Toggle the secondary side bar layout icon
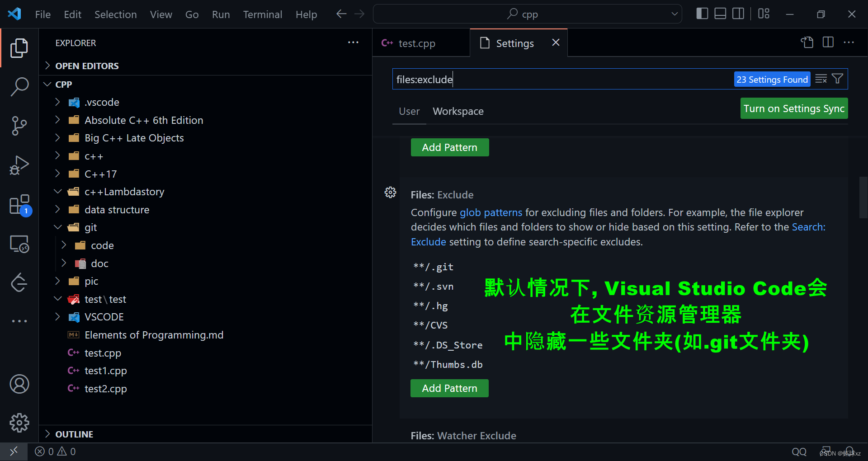This screenshot has height=461, width=868. point(738,14)
